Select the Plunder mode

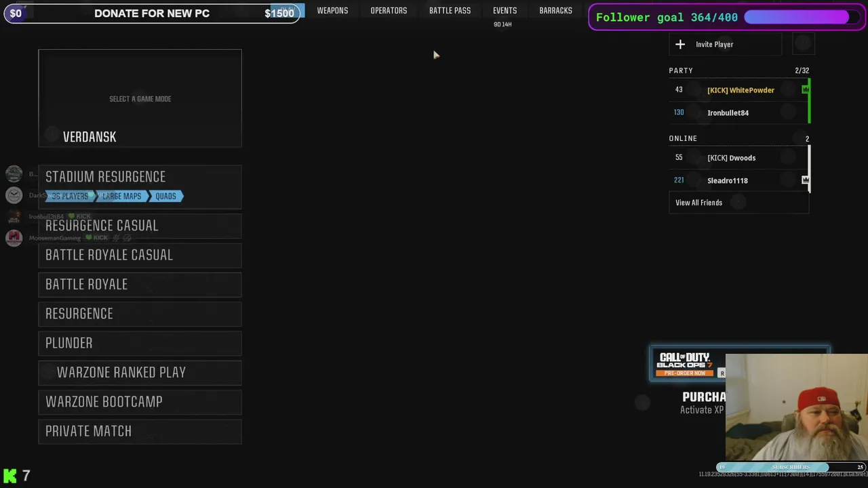(140, 343)
